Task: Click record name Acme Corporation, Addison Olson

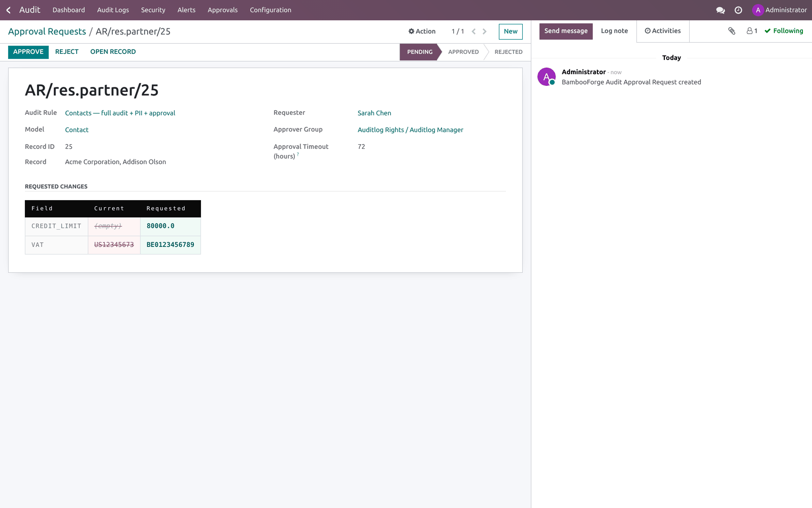Action: [116, 162]
